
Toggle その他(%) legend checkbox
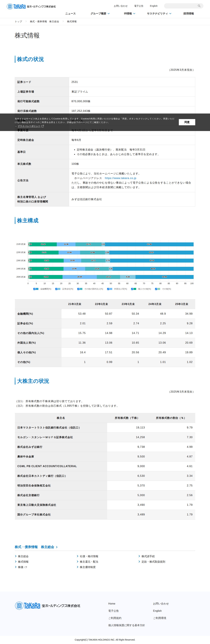pos(156,289)
